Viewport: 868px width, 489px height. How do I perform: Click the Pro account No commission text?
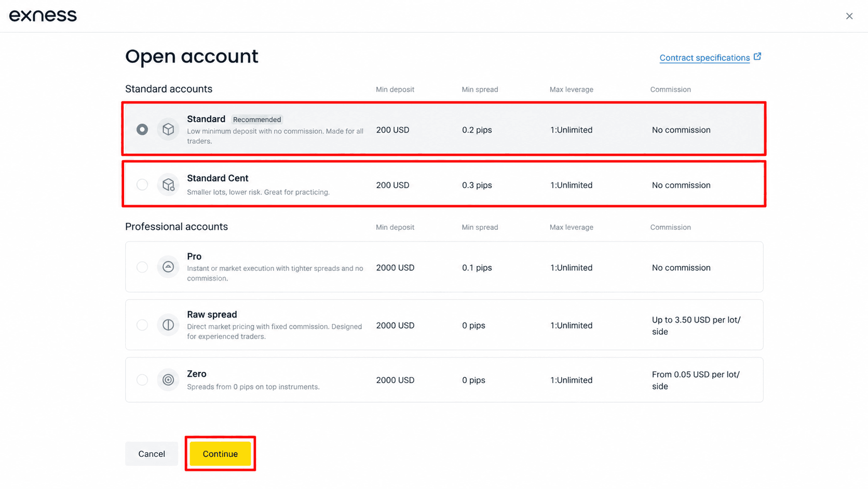[681, 268]
